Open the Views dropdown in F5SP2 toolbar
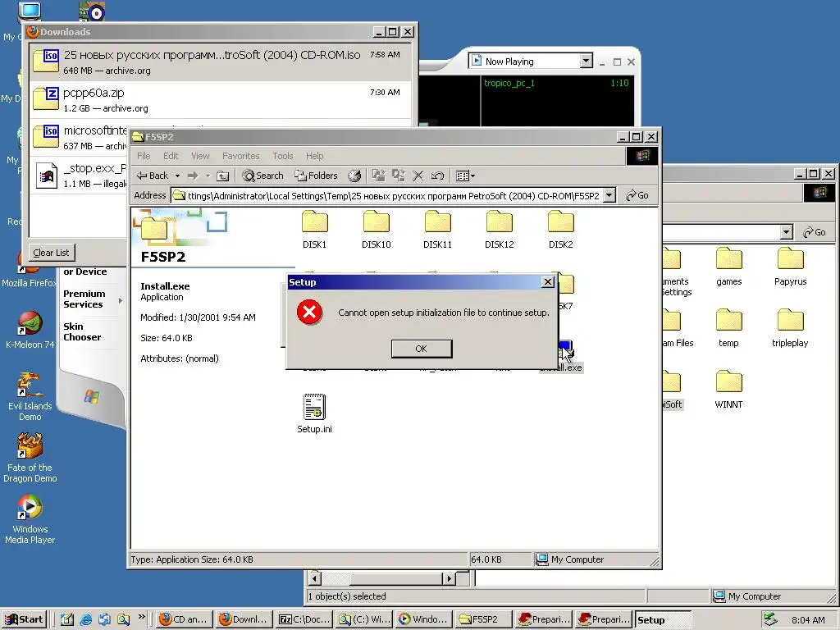 click(x=465, y=176)
